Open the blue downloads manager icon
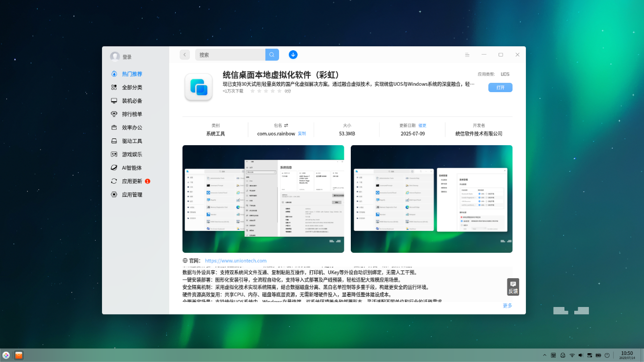Screen dimensions: 644x362 (293, 55)
